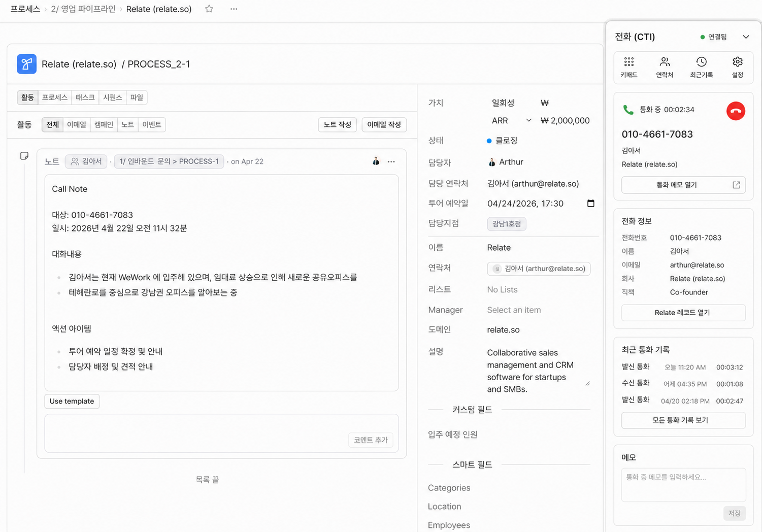
Task: Edit the ₩ 2,000,000 ARR value
Action: pyautogui.click(x=565, y=120)
